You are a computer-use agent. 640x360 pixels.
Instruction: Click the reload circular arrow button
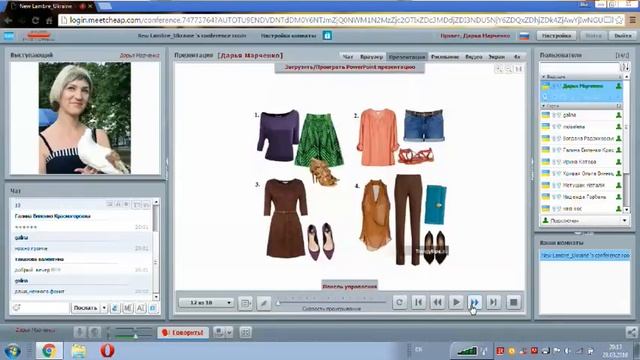[x=400, y=302]
